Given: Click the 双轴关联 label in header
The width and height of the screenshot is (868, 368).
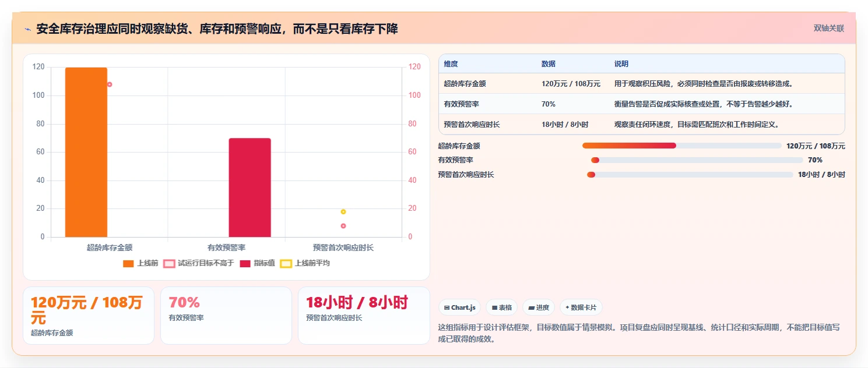Looking at the screenshot, I should (x=828, y=28).
